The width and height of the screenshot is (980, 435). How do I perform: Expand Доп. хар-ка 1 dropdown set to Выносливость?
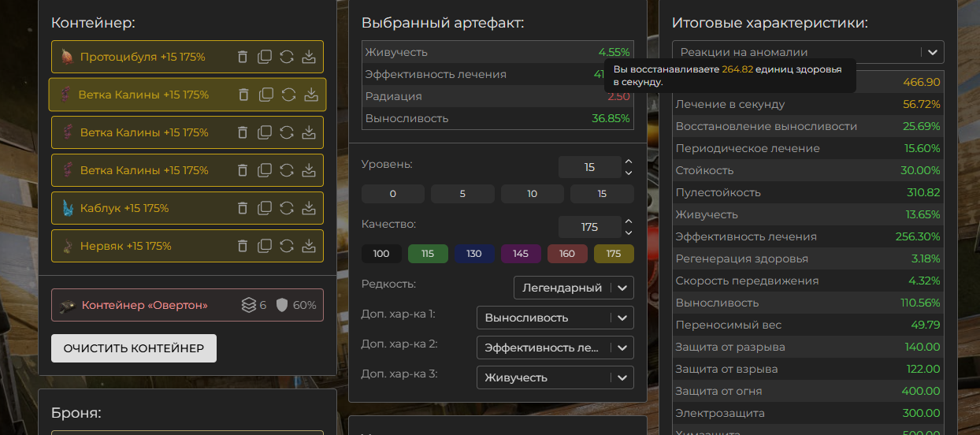555,318
